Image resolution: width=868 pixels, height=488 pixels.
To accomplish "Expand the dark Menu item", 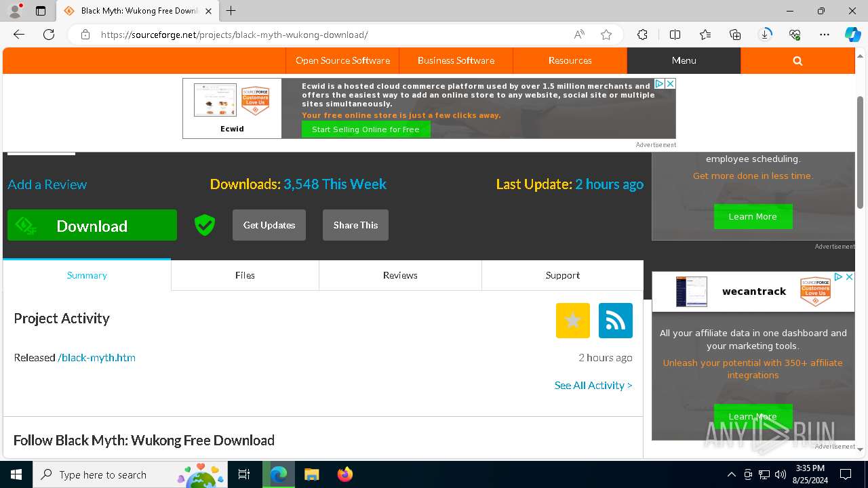I will (684, 60).
